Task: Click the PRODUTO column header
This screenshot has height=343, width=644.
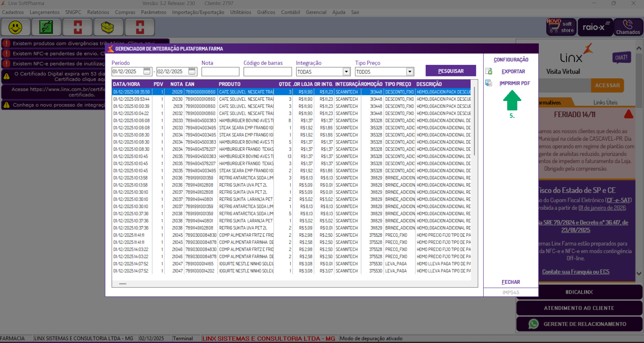Action: (230, 84)
